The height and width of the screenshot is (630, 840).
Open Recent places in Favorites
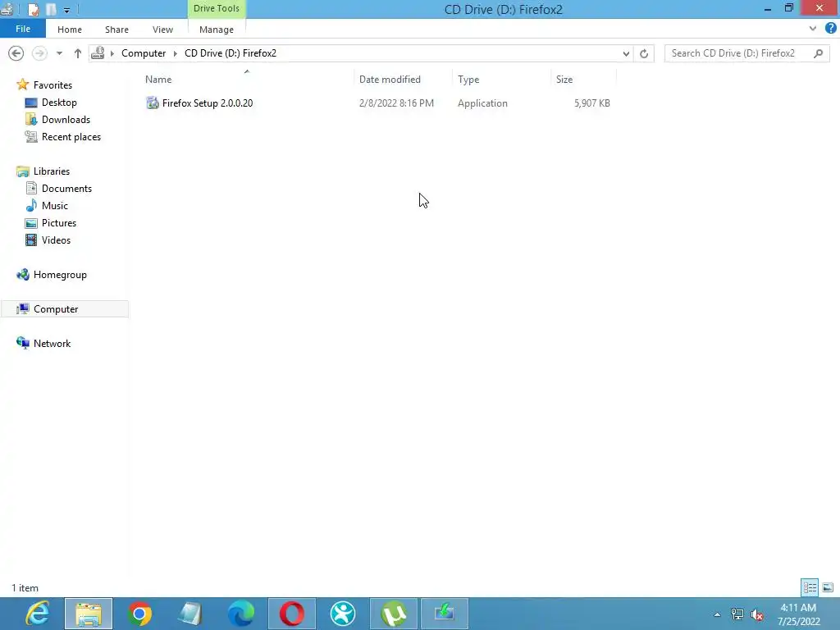71,137
